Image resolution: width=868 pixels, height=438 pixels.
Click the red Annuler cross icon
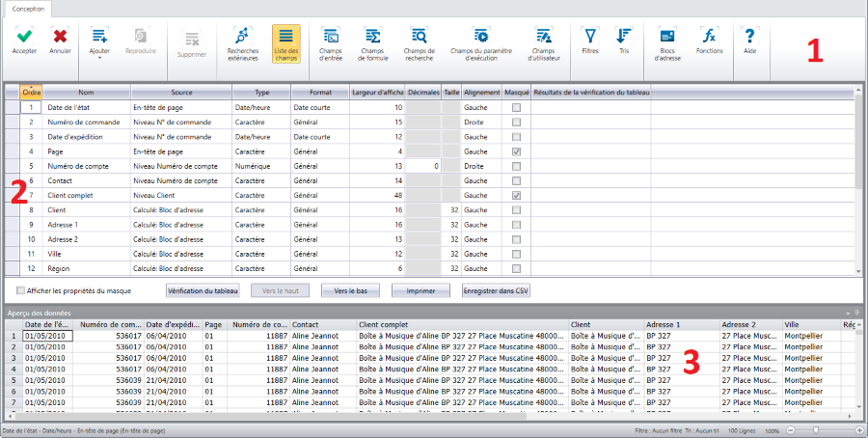click(x=60, y=37)
